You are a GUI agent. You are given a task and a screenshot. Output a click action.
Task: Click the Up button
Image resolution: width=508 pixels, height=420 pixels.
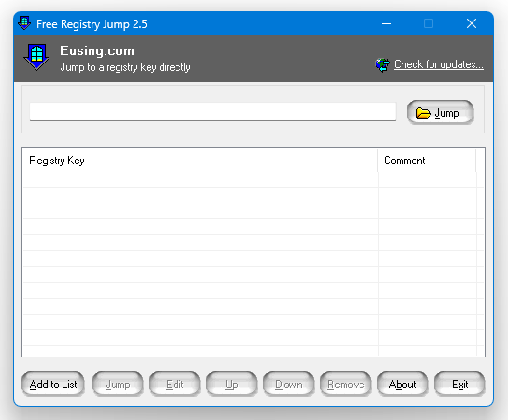click(x=232, y=384)
